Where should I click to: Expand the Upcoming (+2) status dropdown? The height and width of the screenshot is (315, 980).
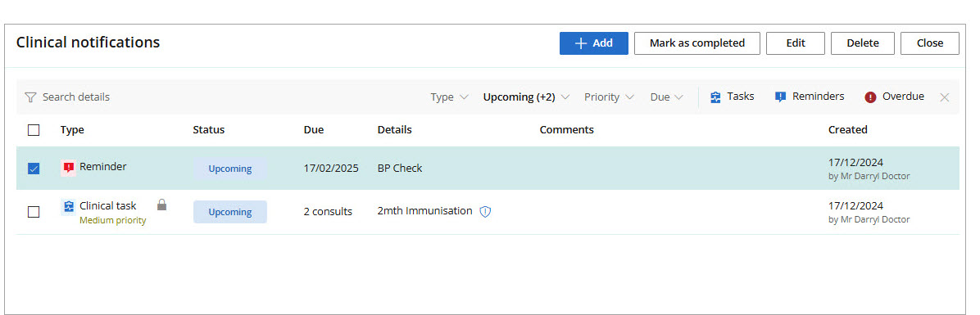pyautogui.click(x=526, y=97)
